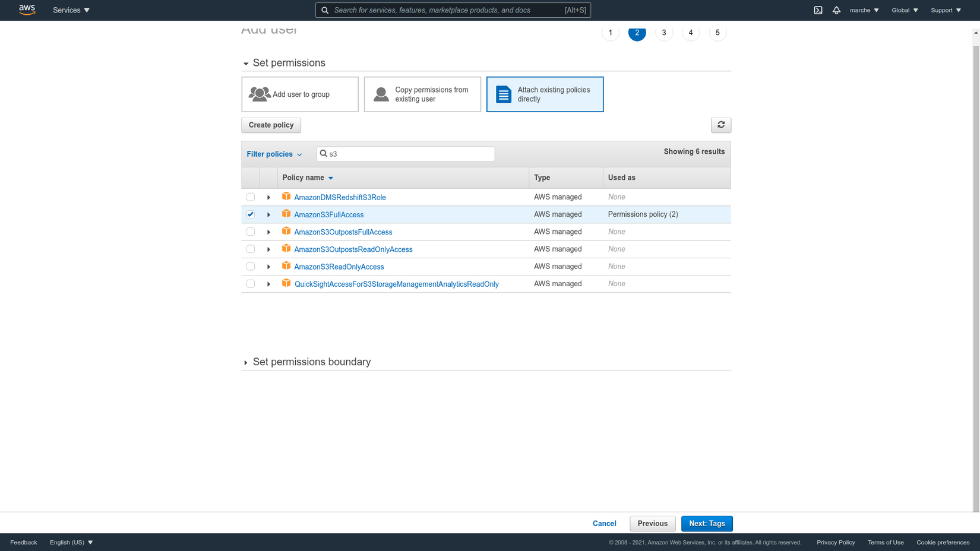
Task: Select Attach existing policies directly
Action: click(545, 94)
